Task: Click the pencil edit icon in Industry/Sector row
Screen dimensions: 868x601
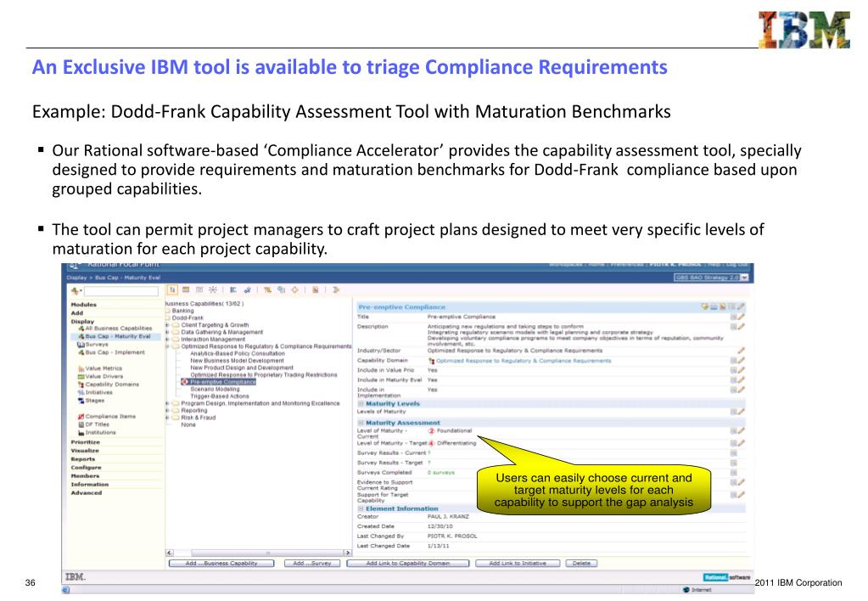Action: tap(741, 351)
